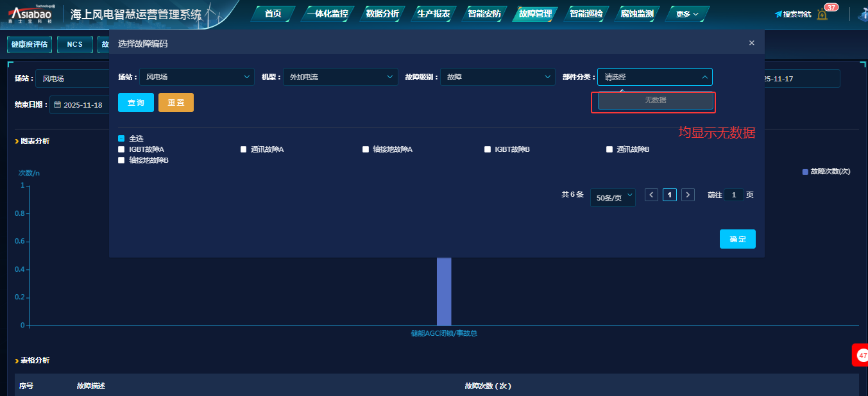
Task: Click the yellow arrow beside 表格分析
Action: point(17,361)
